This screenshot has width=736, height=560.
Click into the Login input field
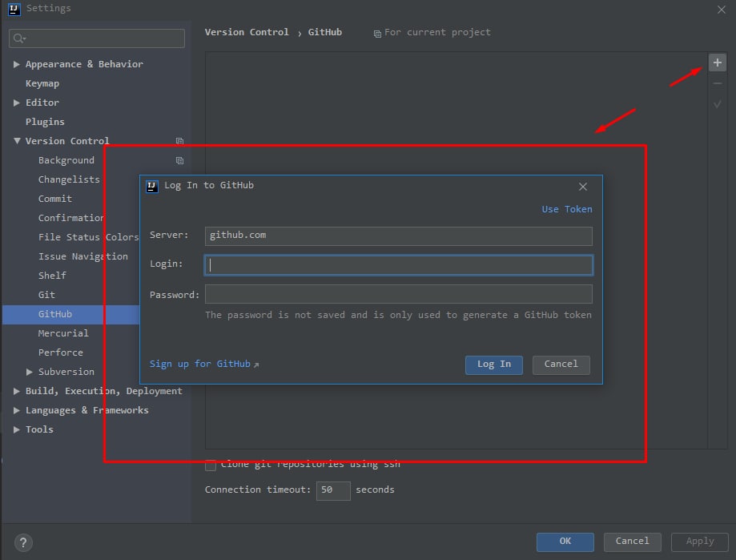[399, 265]
